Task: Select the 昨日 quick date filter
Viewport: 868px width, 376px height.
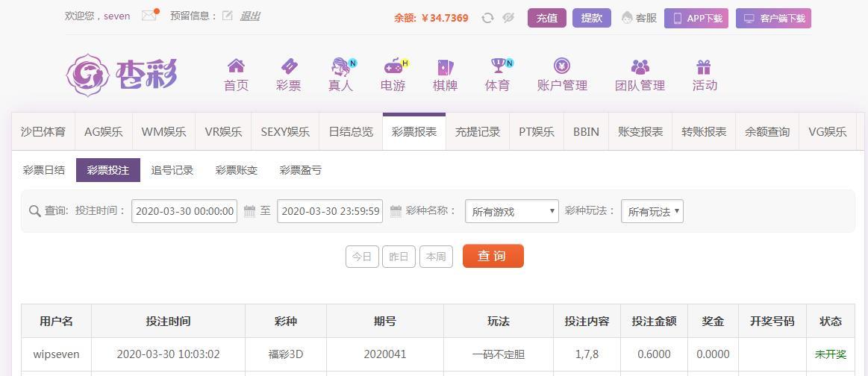Action: click(x=399, y=257)
